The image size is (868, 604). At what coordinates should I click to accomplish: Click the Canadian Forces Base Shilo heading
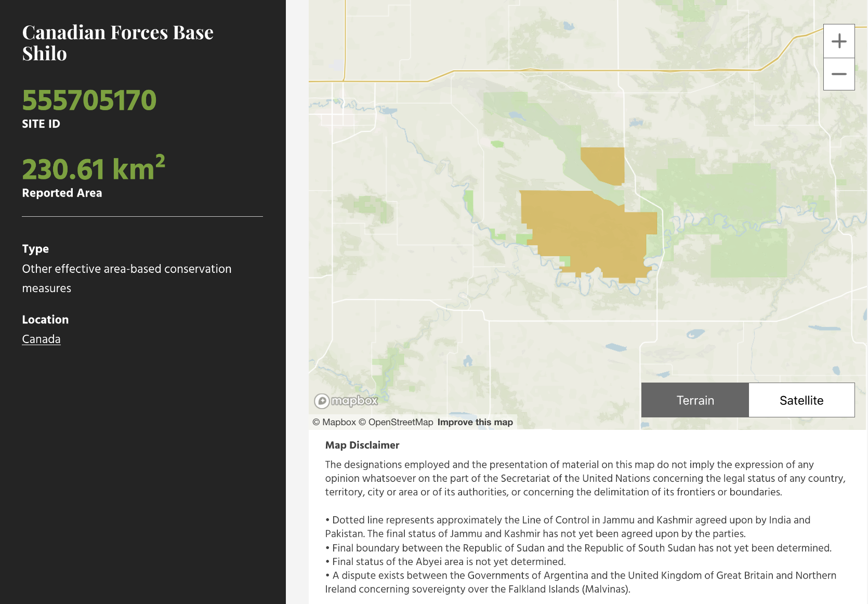(117, 43)
